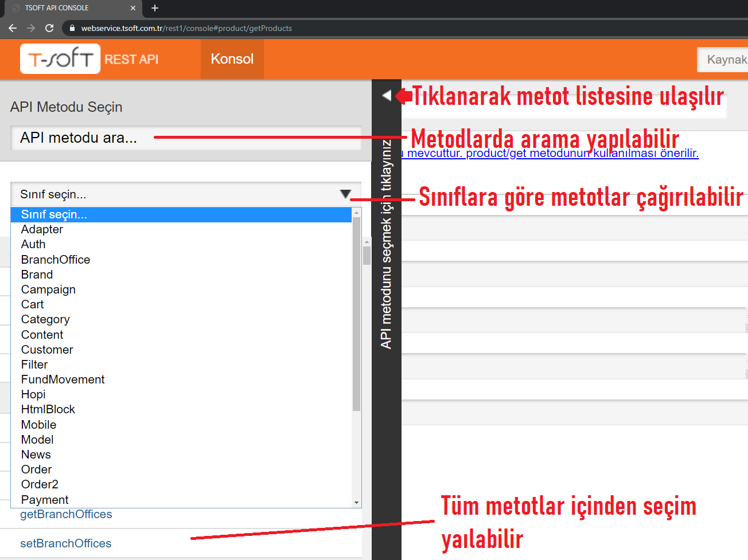Click the browser forward arrow

pyautogui.click(x=31, y=28)
